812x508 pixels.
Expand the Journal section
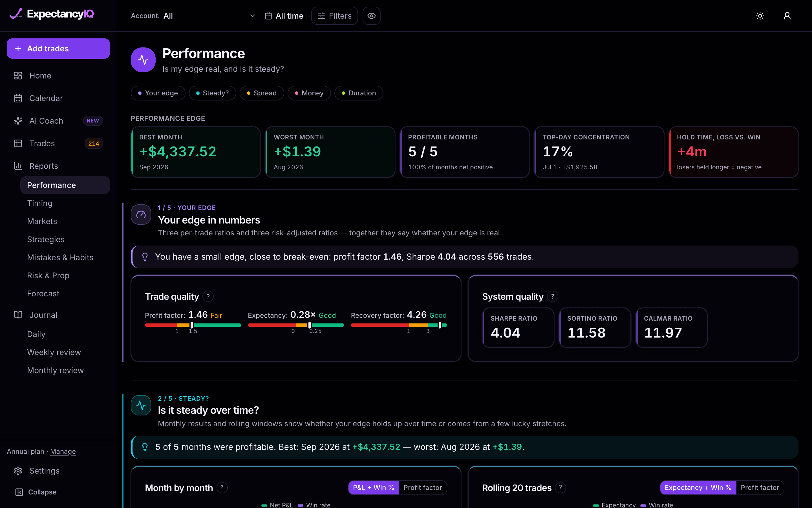(58, 315)
